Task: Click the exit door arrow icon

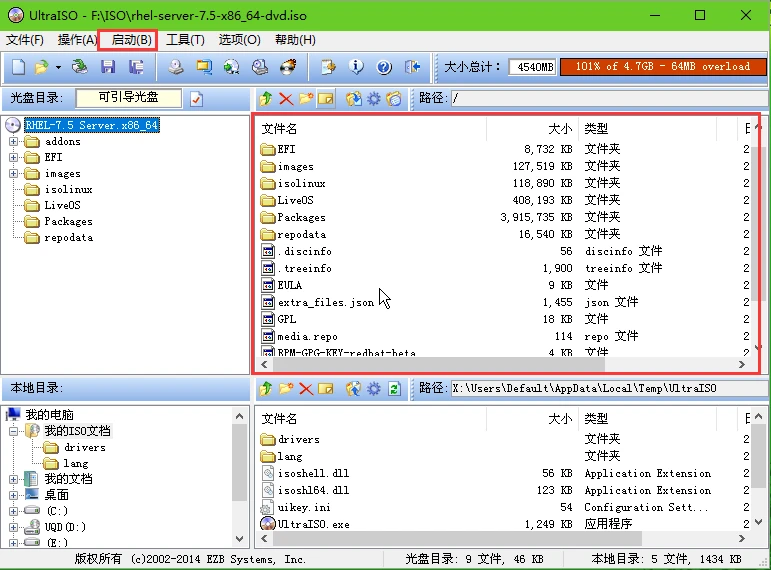Action: pos(412,67)
